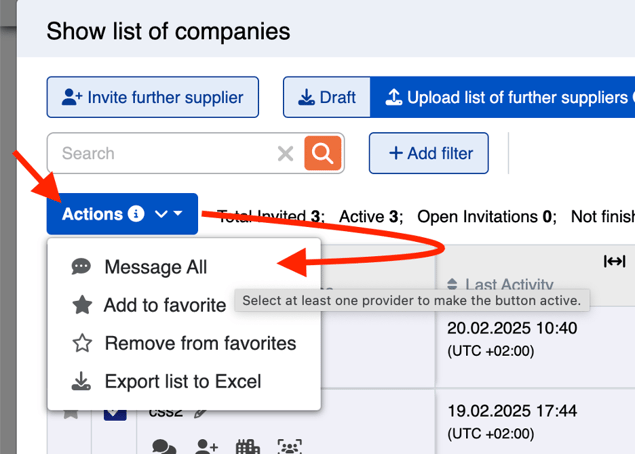635x454 pixels.
Task: Click the add user icon in css2 row
Action: (x=207, y=446)
